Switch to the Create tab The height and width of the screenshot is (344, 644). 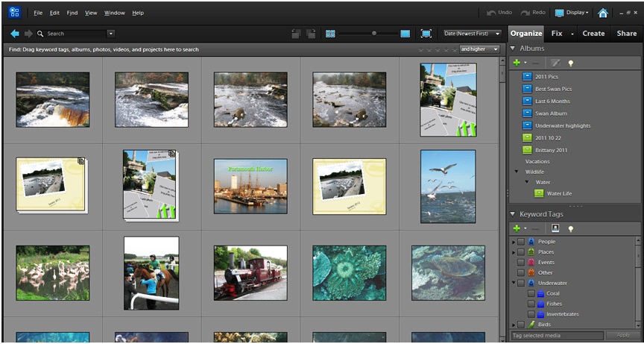pos(593,34)
